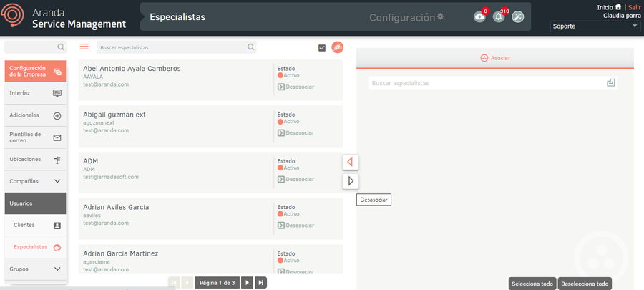
Task: Expand the Grupos sidebar section
Action: click(36, 269)
